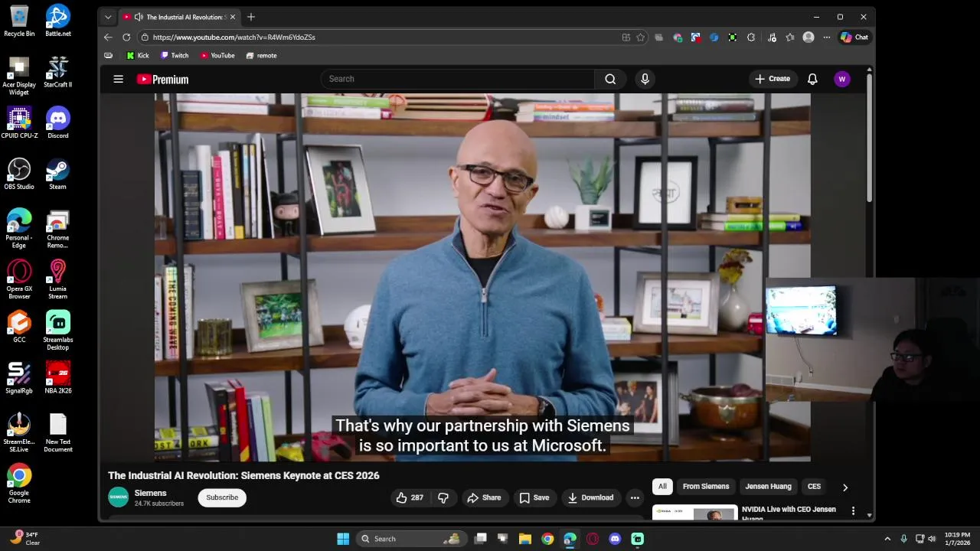Open remote bookmark in favorites bar
This screenshot has width=980, height=551.
tap(261, 55)
